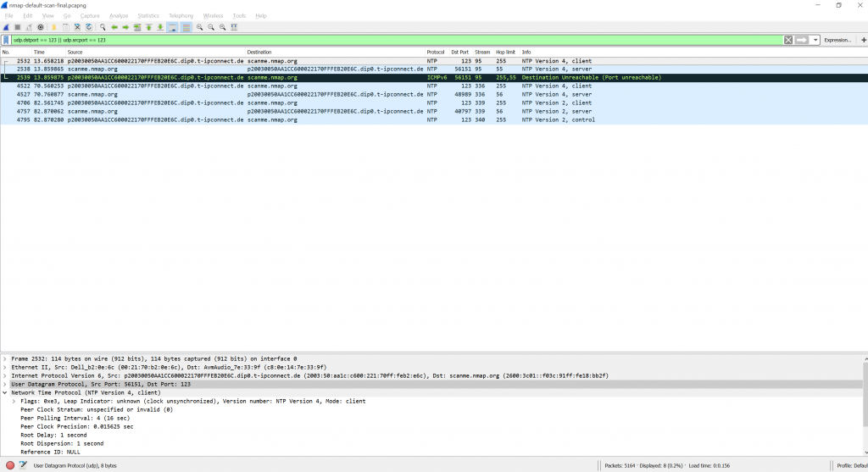Expand User Datagram Protocol section
The image size is (868, 472).
(5, 384)
